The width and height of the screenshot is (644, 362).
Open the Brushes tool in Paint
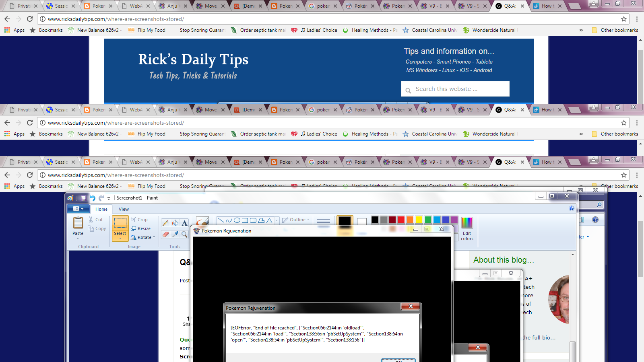[x=202, y=222]
